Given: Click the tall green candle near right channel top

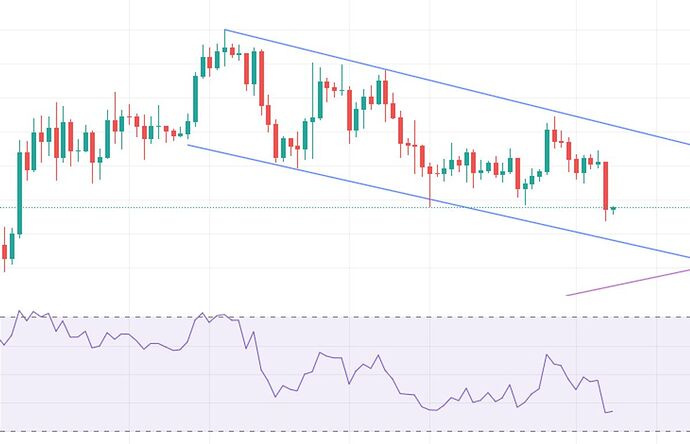Looking at the screenshot, I should (548, 148).
